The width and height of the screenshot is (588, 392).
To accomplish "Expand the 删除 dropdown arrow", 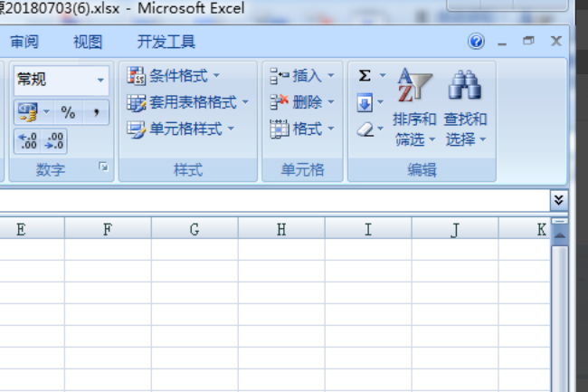I will click(x=331, y=102).
